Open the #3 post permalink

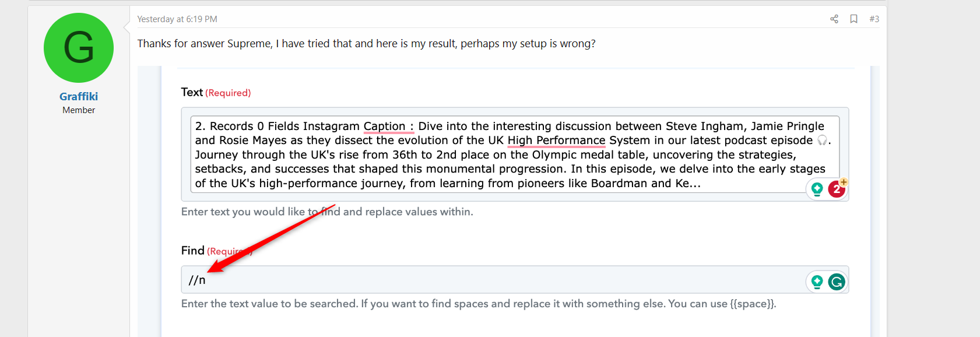[x=874, y=19]
